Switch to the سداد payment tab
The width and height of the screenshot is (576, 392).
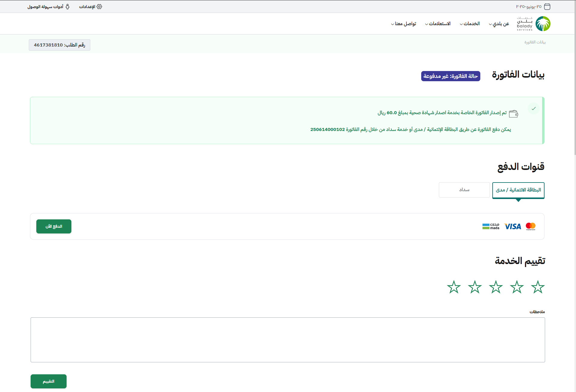pyautogui.click(x=464, y=190)
